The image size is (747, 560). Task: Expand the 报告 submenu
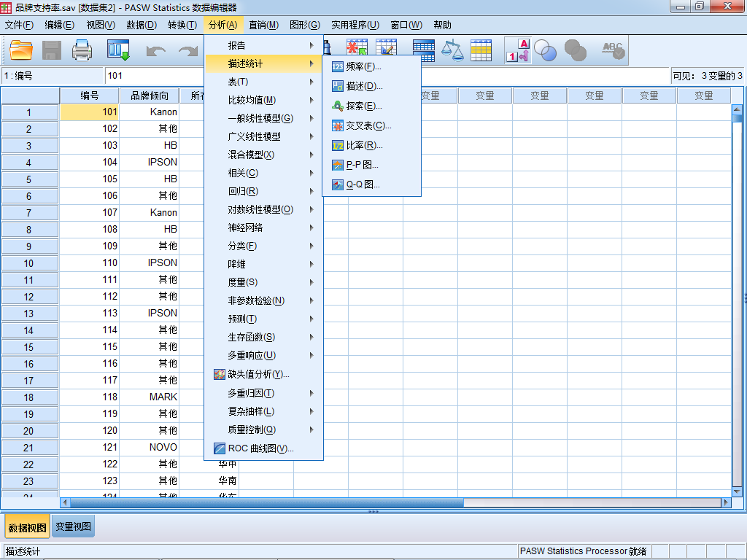pyautogui.click(x=263, y=45)
